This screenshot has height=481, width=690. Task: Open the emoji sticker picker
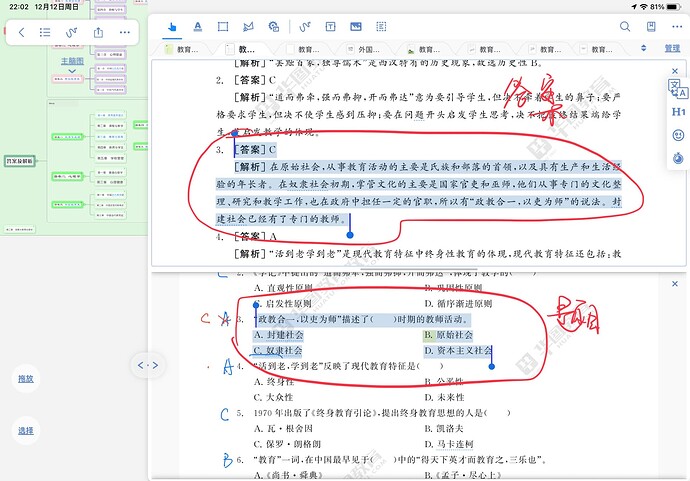(x=678, y=135)
